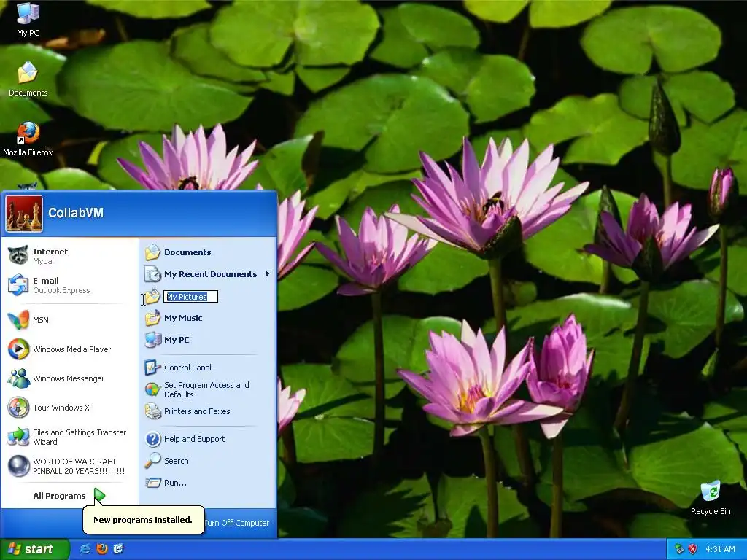Open My Music folder
The image size is (747, 560).
point(208,318)
